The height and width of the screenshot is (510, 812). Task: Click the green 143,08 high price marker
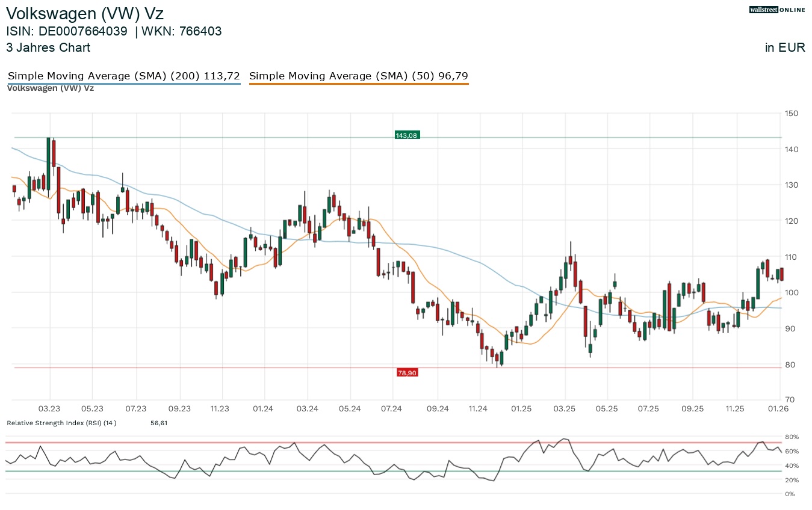406,135
